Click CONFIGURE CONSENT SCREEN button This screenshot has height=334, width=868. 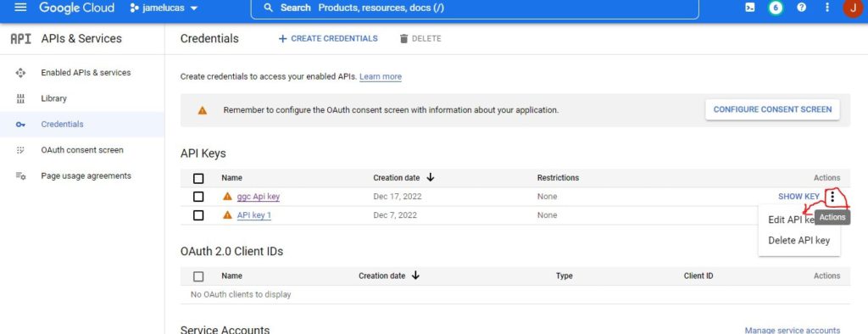772,109
